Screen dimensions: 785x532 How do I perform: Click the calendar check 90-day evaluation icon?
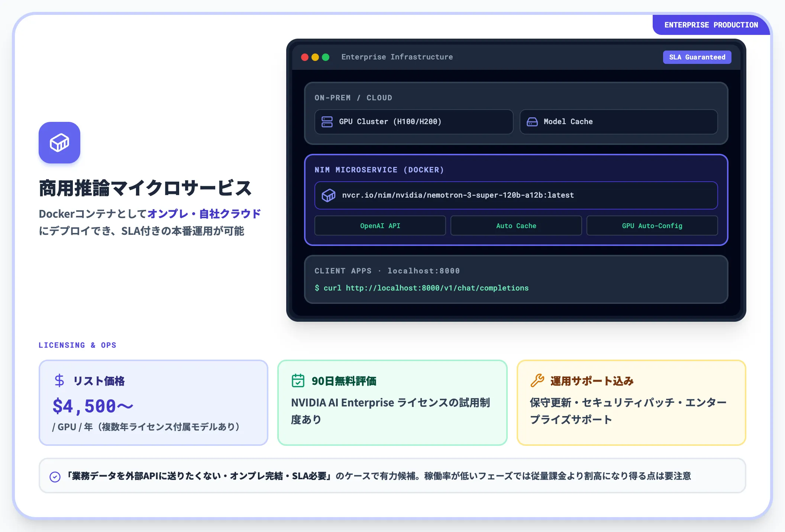tap(298, 381)
